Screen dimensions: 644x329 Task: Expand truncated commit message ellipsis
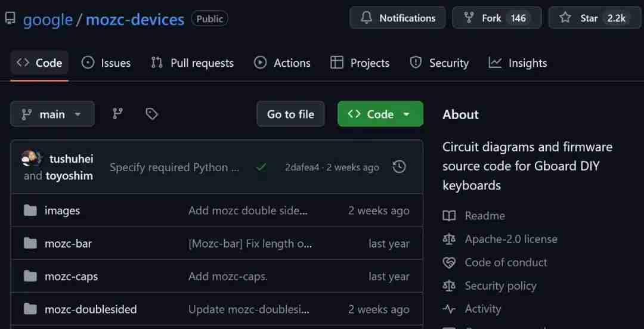coord(234,167)
